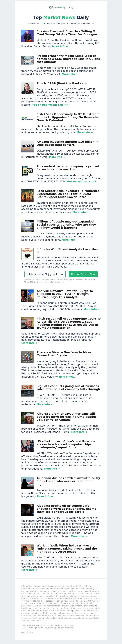
Task: Open the Big Lots store thumbnail
Action: pos(27,391)
